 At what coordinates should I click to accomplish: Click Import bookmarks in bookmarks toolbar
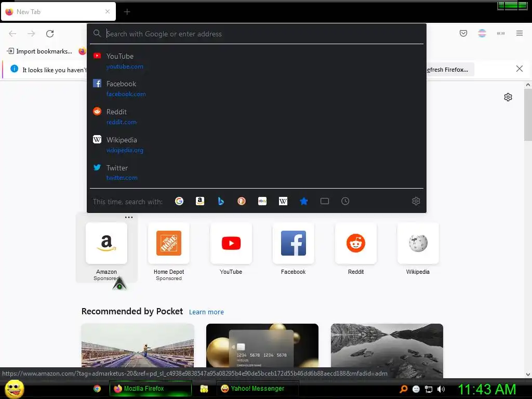click(39, 51)
